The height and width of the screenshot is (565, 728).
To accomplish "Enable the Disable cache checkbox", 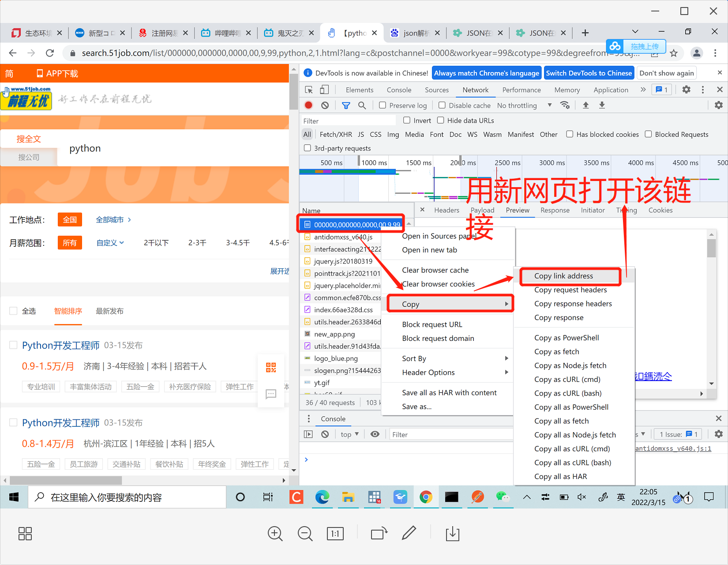I will click(442, 105).
